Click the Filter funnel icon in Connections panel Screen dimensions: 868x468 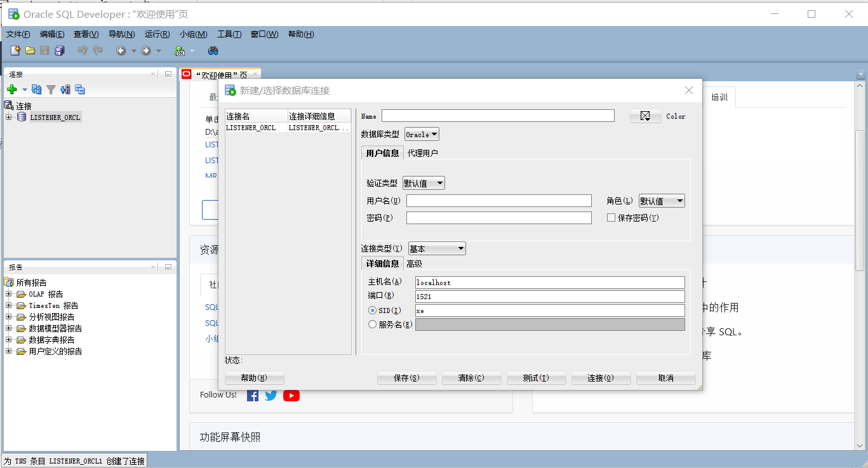[x=51, y=90]
